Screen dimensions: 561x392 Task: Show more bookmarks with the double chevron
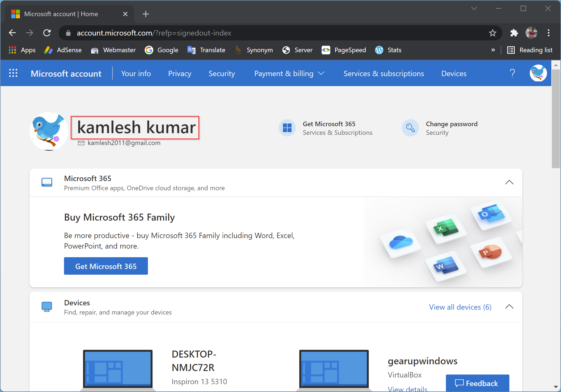[493, 50]
